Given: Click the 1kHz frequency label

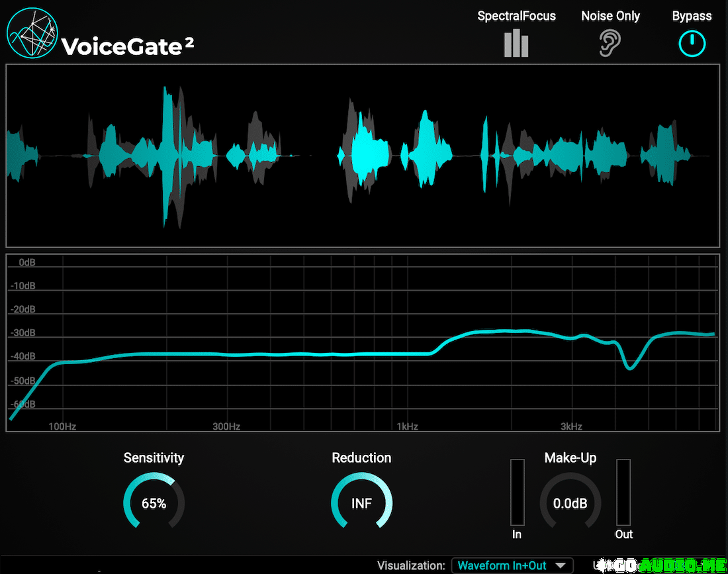Looking at the screenshot, I should (x=407, y=426).
